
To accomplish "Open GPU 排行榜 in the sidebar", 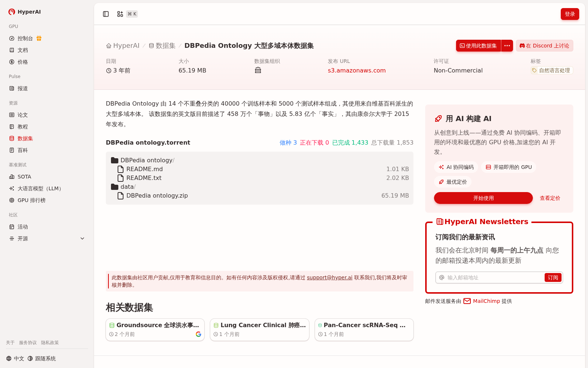I will 47,200.
